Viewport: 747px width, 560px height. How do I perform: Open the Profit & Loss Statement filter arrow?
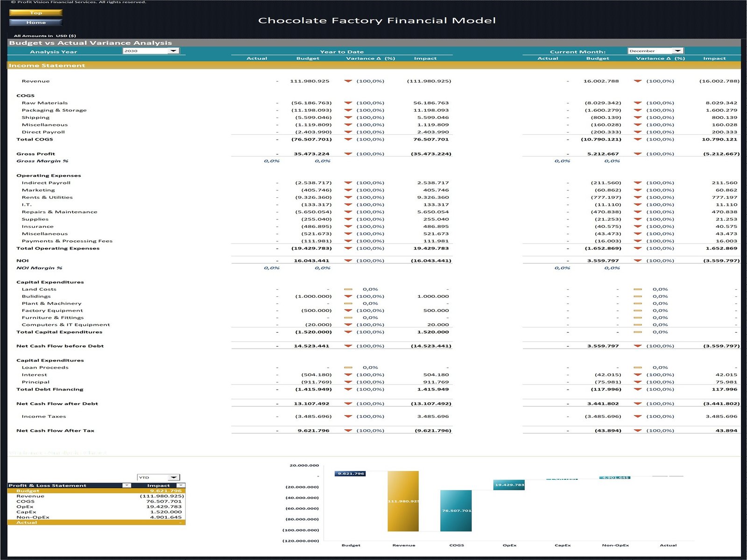click(127, 485)
